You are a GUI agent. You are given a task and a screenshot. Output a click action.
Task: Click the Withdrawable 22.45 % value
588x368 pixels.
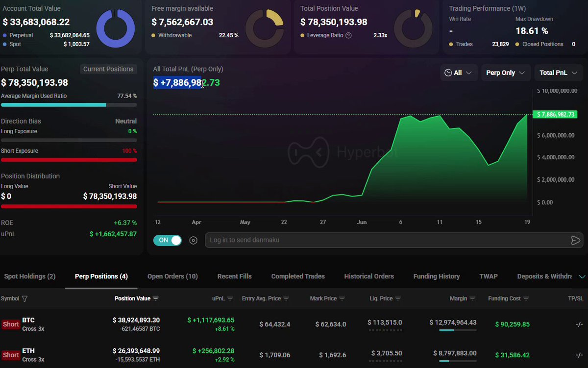click(x=228, y=35)
